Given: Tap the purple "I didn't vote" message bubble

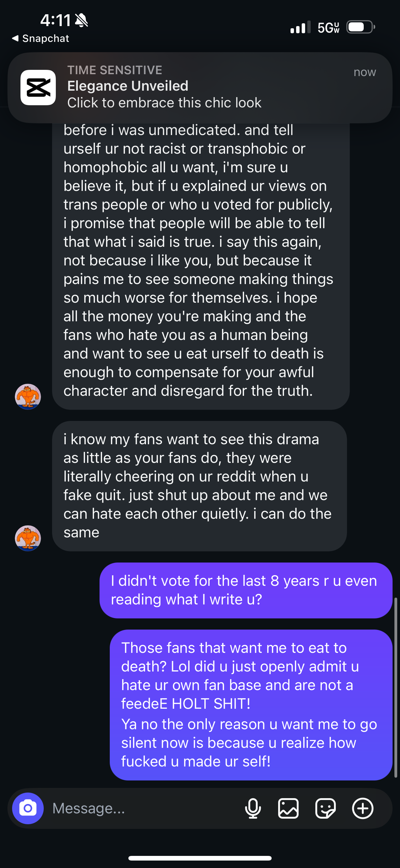Looking at the screenshot, I should 246,590.
